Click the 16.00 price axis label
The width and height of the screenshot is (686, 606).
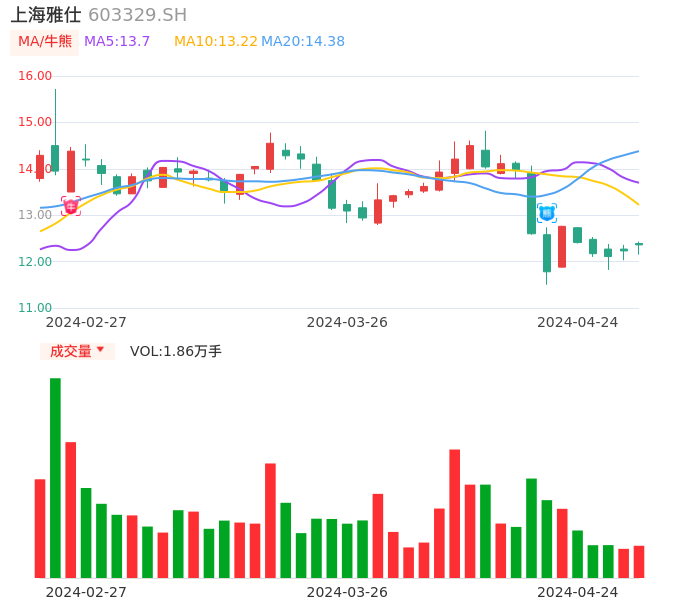(35, 76)
